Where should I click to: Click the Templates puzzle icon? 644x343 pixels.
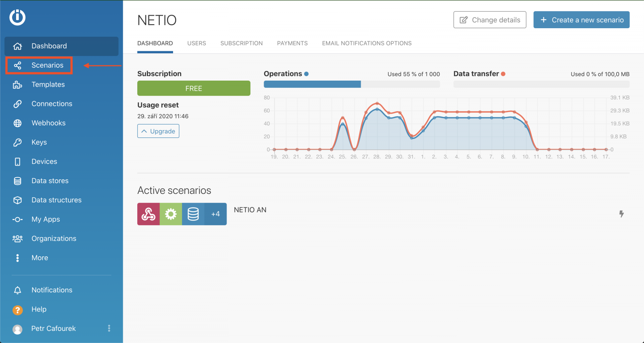(x=17, y=85)
